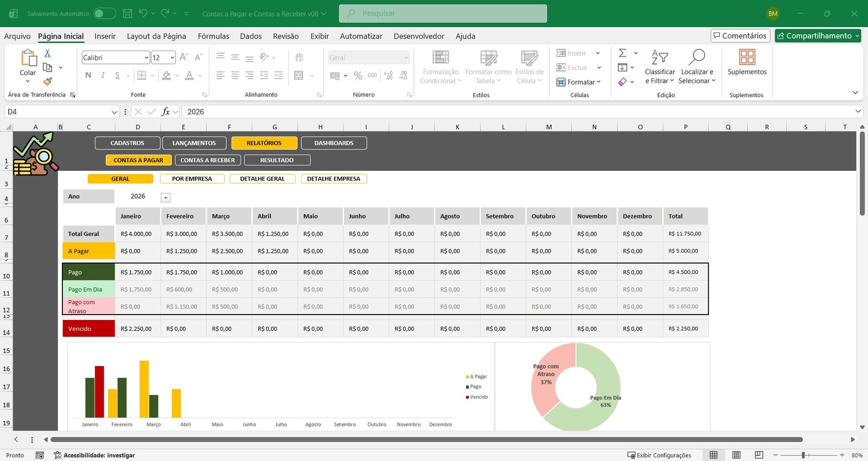Toggle italic formatting I button
This screenshot has width=868, height=461.
point(103,75)
